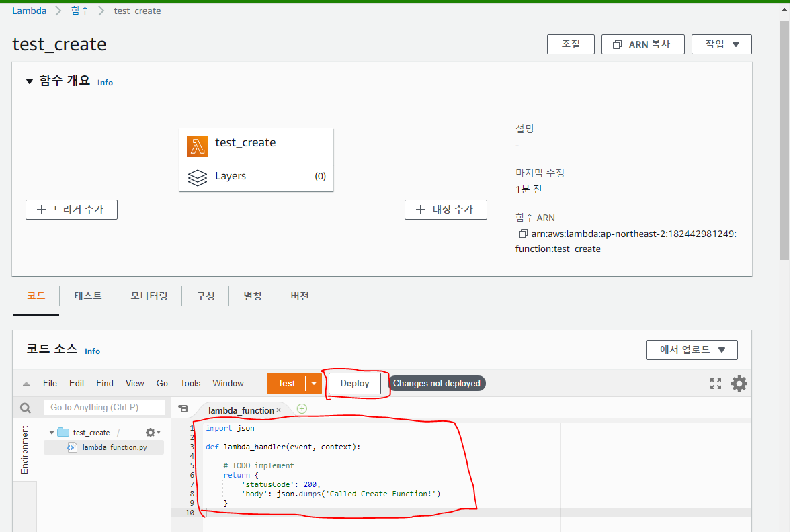Open the View menu in editor
Image resolution: width=791 pixels, height=532 pixels.
[134, 384]
